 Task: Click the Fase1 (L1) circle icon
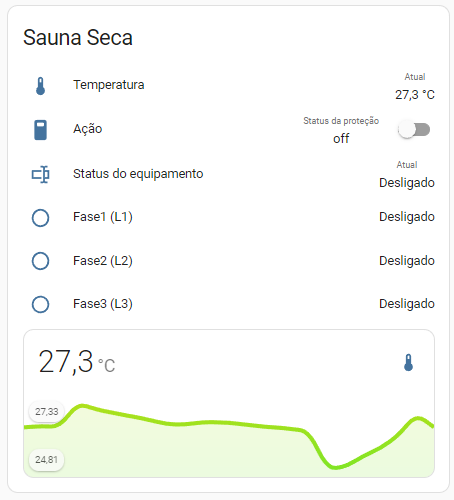40,218
